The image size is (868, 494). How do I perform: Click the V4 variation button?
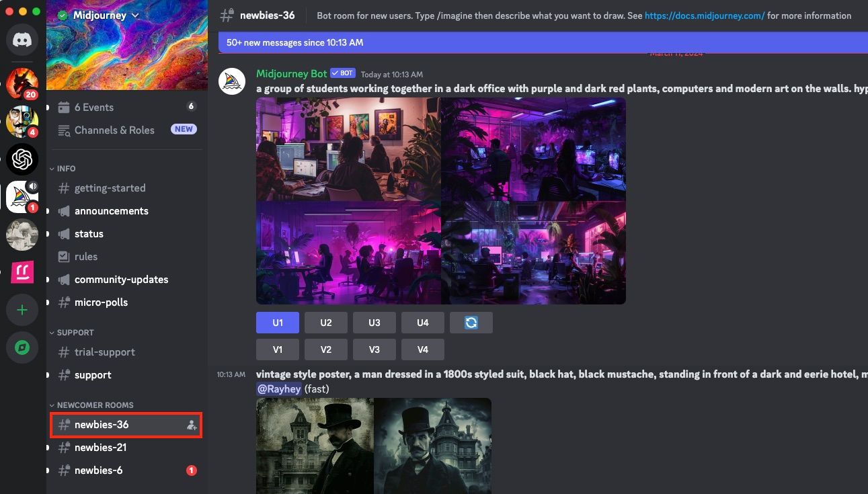(423, 349)
